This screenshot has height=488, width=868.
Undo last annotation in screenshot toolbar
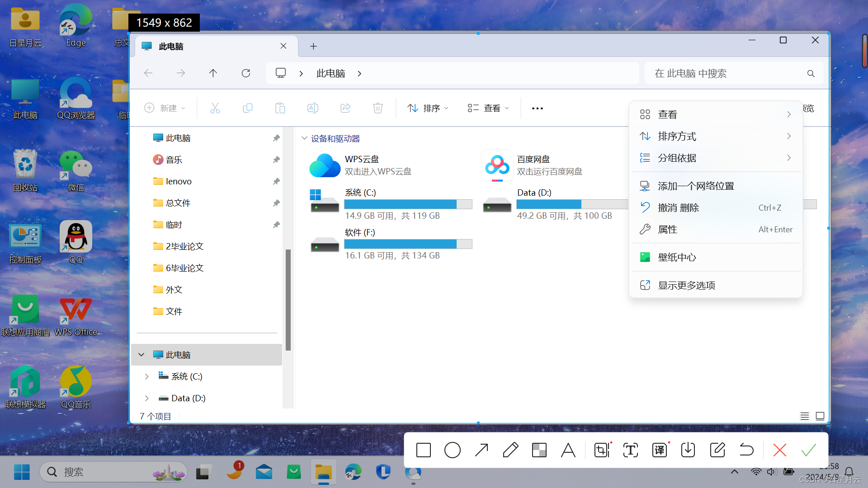(746, 450)
